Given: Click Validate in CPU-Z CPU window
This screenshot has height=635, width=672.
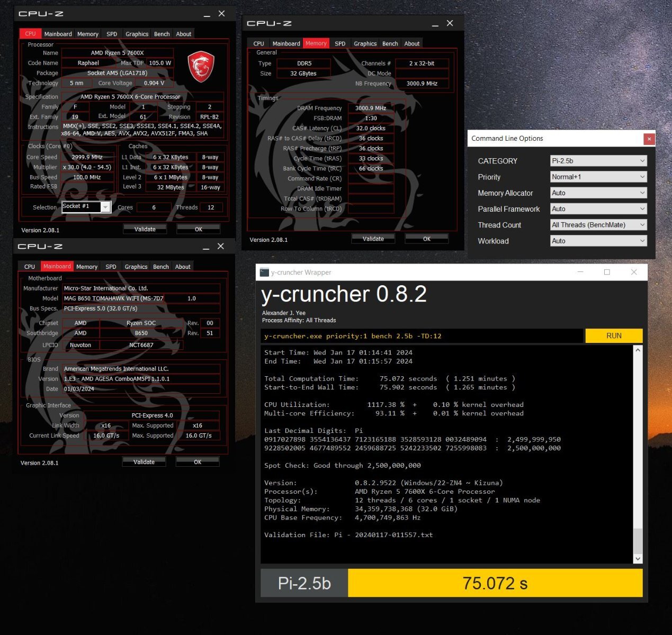Looking at the screenshot, I should click(x=145, y=229).
